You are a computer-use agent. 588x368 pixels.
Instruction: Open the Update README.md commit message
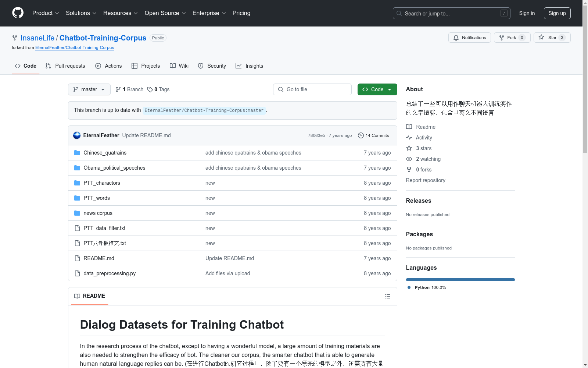tap(146, 135)
